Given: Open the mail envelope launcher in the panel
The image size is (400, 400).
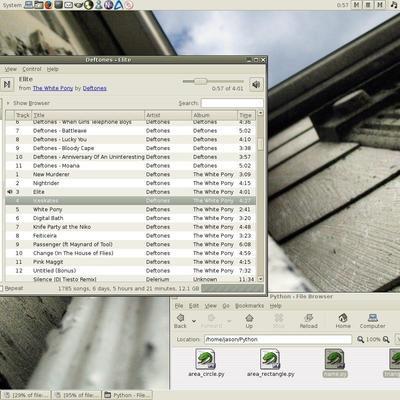Looking at the screenshot, I should pyautogui.click(x=69, y=5).
